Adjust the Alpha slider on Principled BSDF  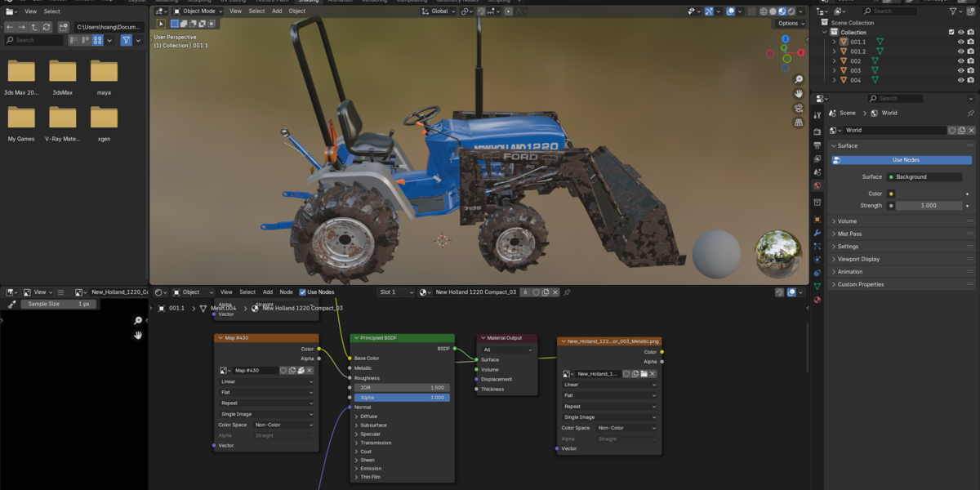[401, 398]
